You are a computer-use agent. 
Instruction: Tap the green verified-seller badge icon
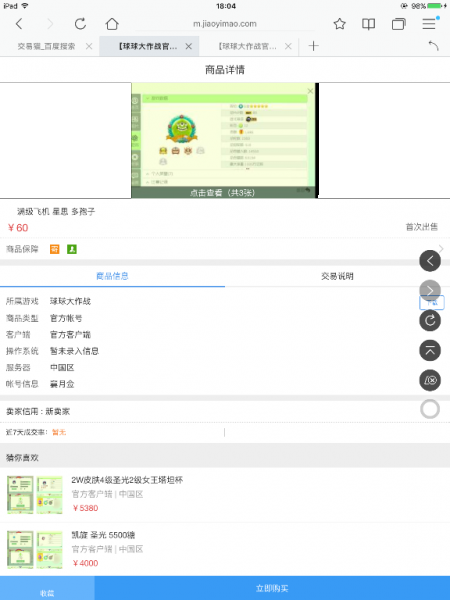[x=72, y=249]
